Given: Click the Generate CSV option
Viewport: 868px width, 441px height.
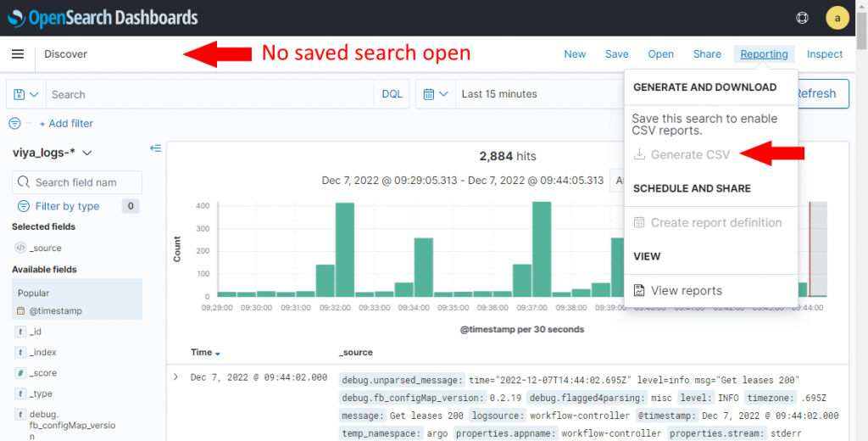Looking at the screenshot, I should click(682, 154).
